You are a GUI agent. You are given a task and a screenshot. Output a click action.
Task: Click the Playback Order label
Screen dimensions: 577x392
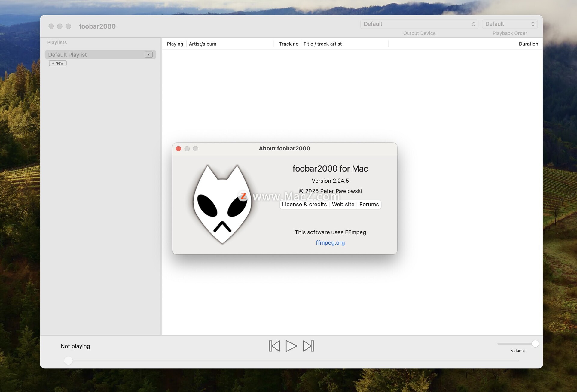(510, 33)
